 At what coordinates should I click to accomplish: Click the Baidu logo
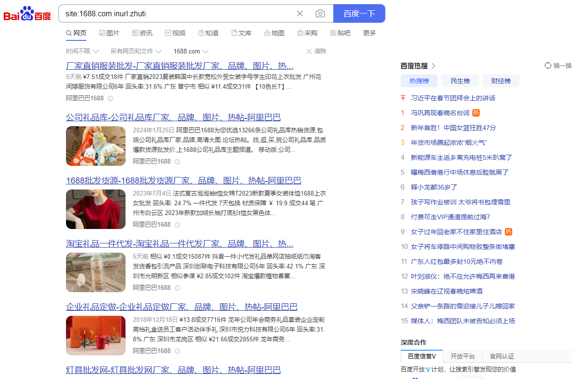(27, 14)
